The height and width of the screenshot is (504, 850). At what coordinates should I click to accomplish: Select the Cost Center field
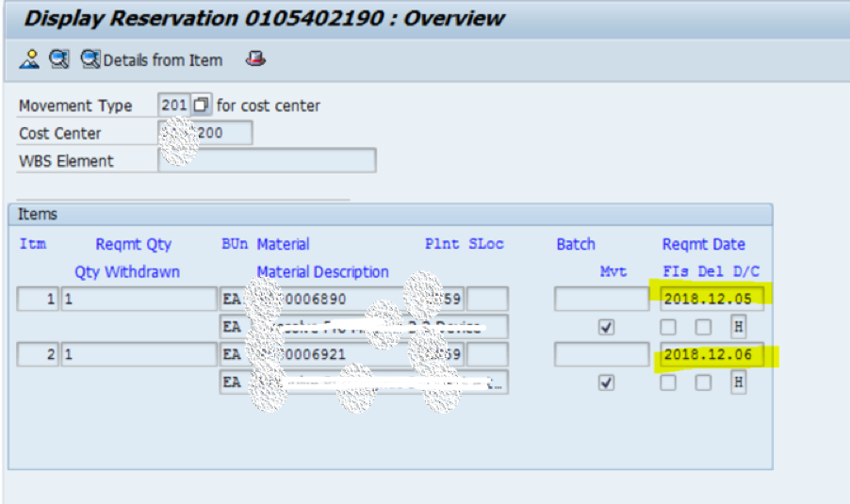[x=204, y=133]
